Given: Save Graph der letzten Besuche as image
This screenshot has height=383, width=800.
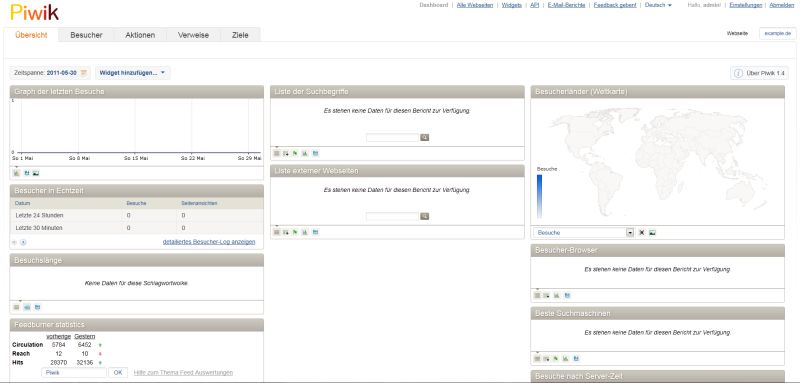Looking at the screenshot, I should click(36, 173).
